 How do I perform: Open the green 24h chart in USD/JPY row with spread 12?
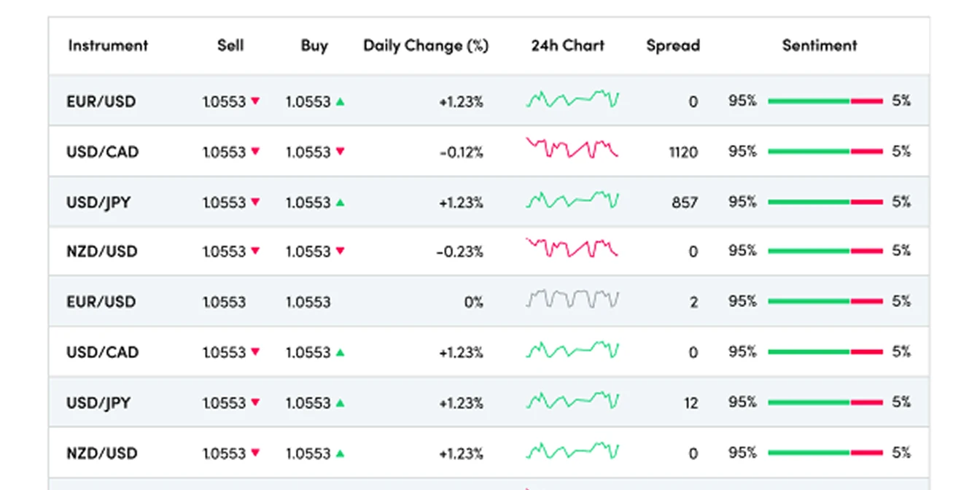coord(572,400)
